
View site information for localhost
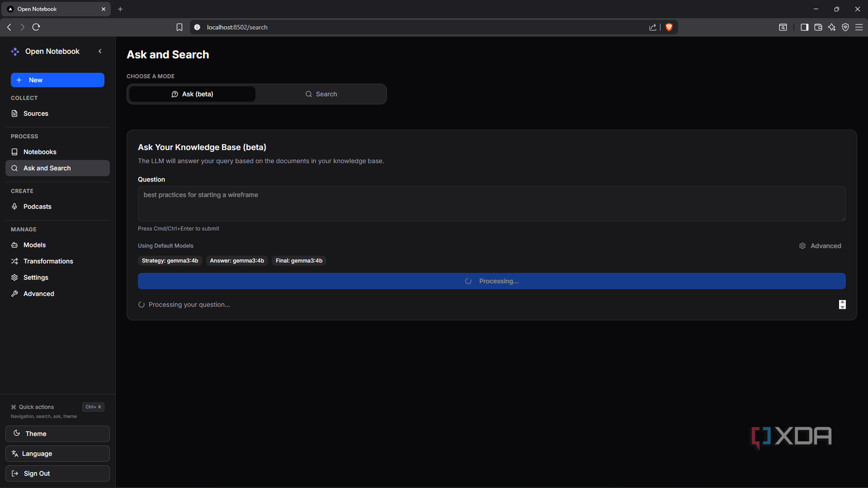[x=197, y=27]
